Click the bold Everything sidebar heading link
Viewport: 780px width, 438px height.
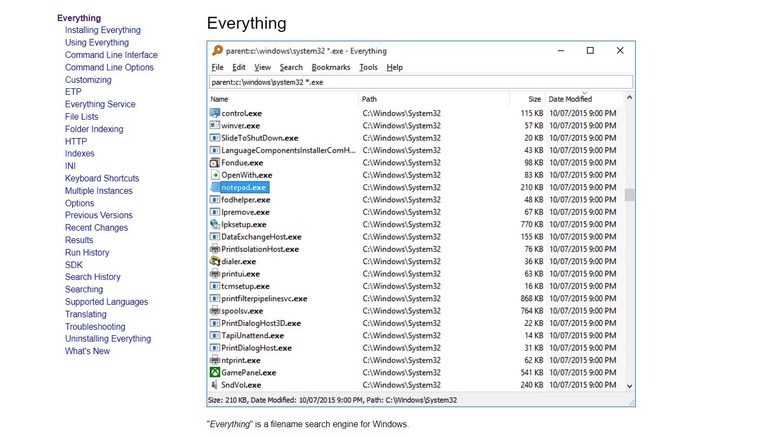click(79, 18)
